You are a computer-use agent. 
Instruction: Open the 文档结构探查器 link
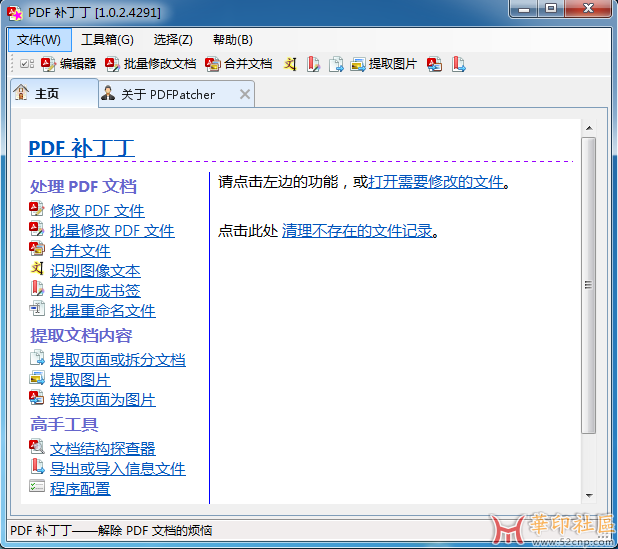click(x=103, y=449)
